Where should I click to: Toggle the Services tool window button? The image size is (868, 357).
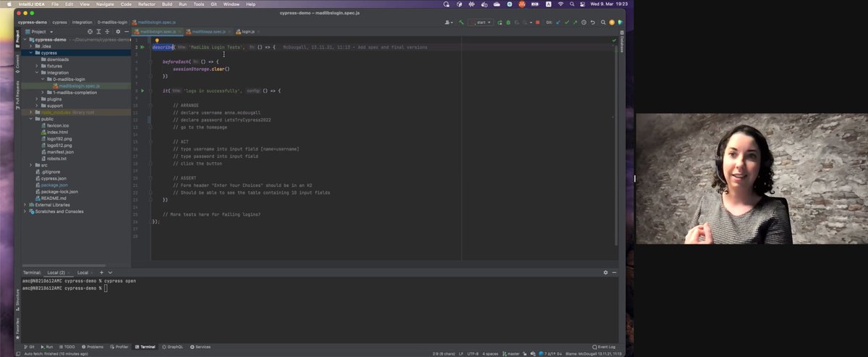[x=200, y=347]
